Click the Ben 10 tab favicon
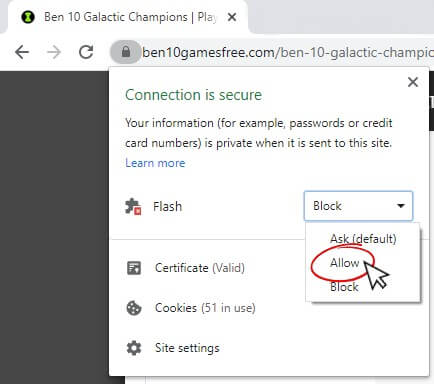Viewport: 434px width, 384px height. coord(28,17)
